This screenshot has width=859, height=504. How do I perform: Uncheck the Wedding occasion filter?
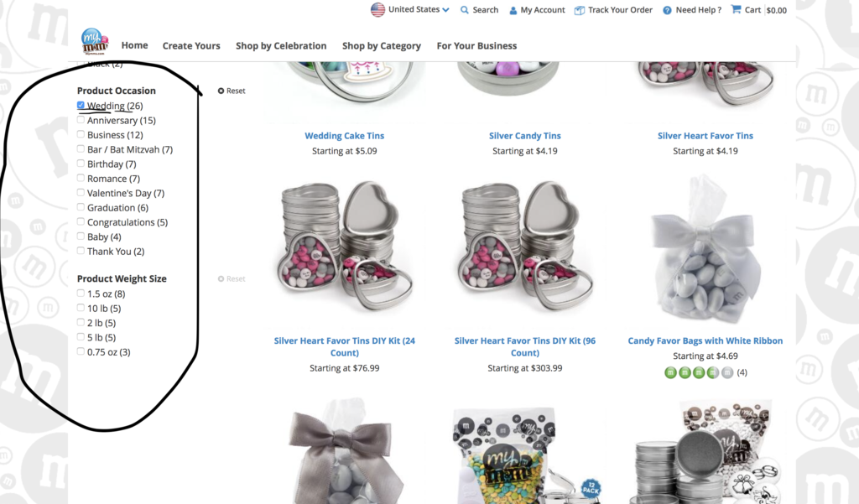[x=81, y=105]
